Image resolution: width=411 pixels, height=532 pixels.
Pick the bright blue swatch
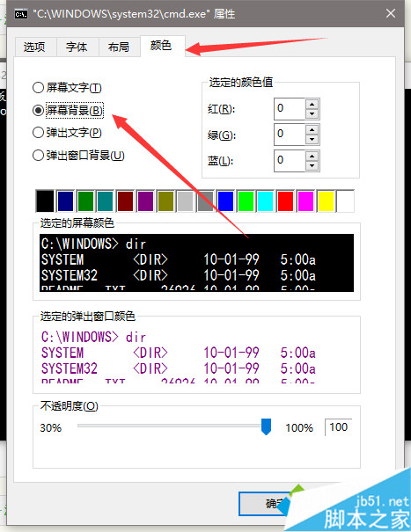click(225, 200)
